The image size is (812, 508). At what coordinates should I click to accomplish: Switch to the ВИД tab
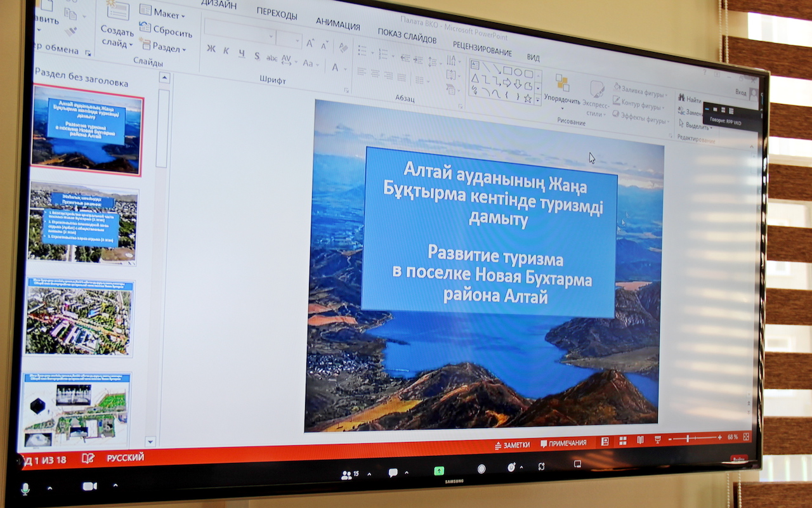534,58
